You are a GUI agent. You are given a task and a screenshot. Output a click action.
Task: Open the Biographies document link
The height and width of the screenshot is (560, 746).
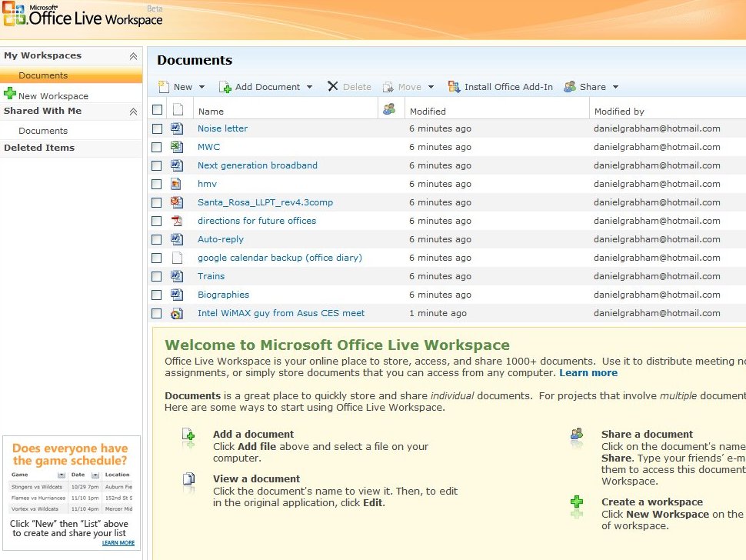pos(223,295)
